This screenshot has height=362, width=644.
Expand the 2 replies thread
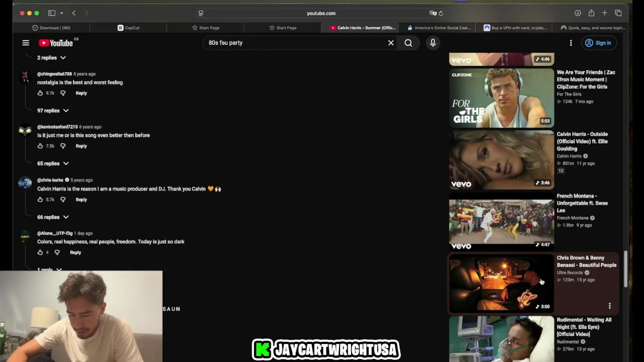(x=51, y=58)
